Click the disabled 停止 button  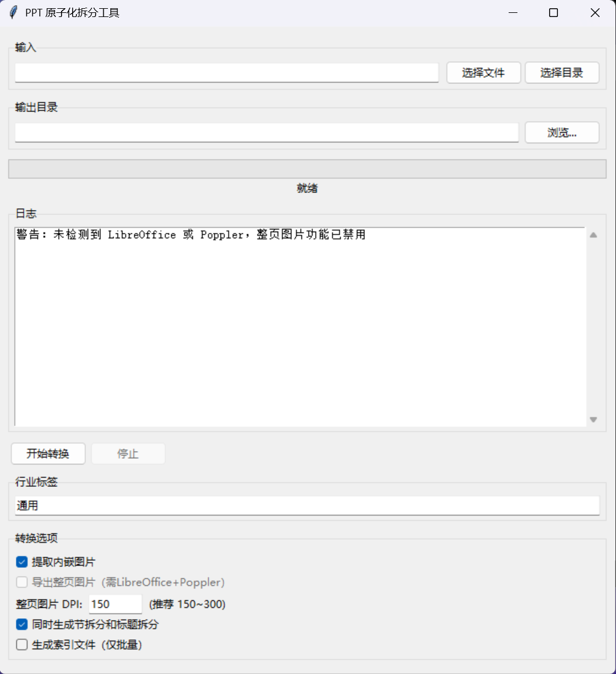pos(128,453)
